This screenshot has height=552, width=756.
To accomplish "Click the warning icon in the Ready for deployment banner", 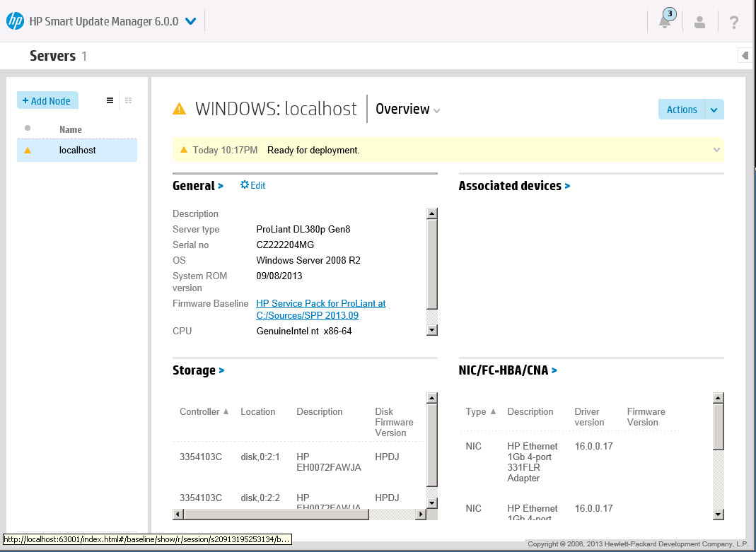I will point(184,150).
